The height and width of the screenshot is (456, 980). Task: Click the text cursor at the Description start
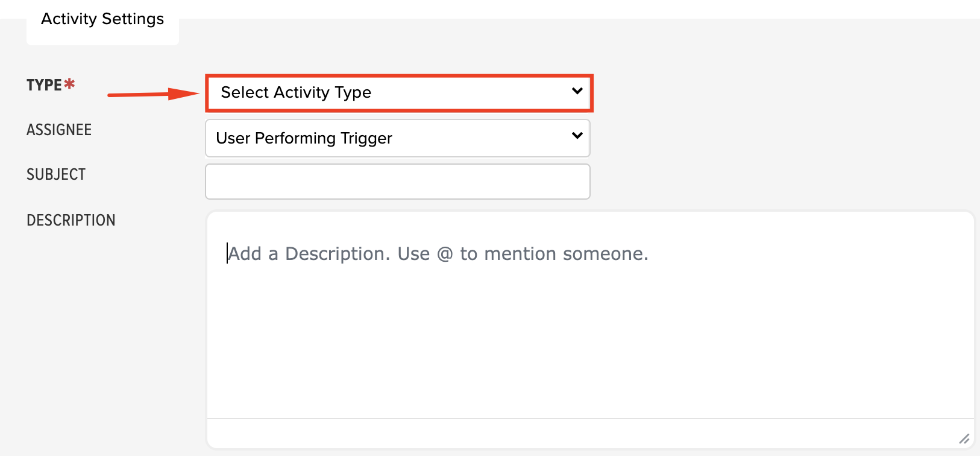(228, 253)
